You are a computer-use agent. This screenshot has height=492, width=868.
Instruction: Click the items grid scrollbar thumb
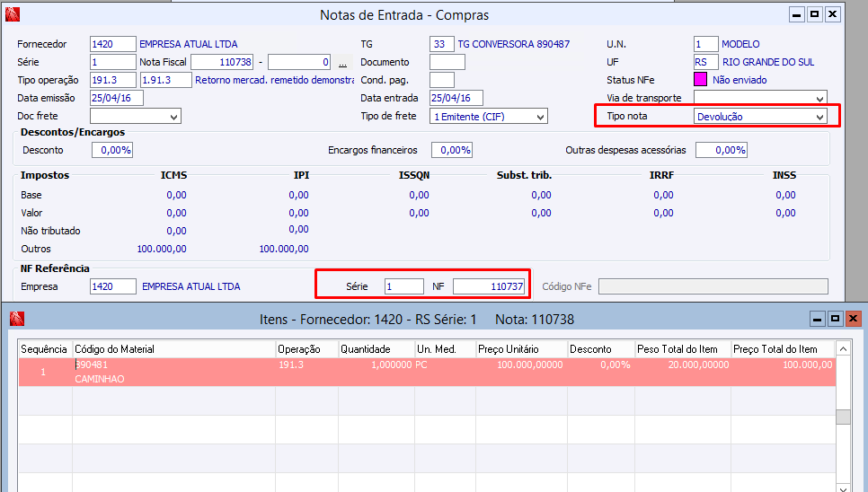[x=843, y=417]
